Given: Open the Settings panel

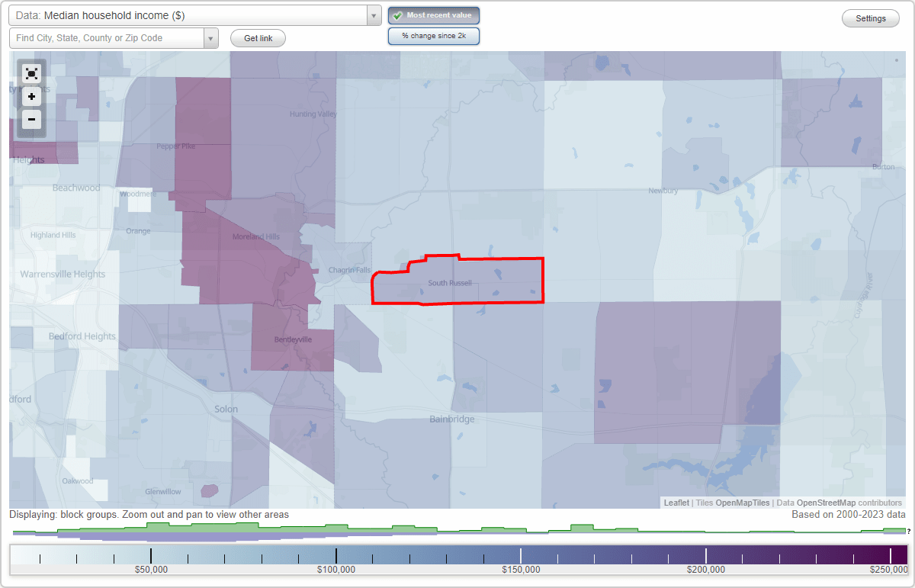Looking at the screenshot, I should click(x=870, y=18).
